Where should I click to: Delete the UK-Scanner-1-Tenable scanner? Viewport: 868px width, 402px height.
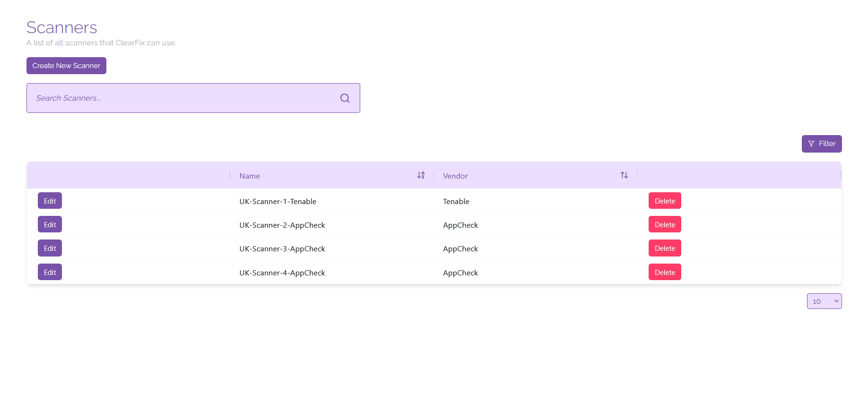click(x=664, y=201)
